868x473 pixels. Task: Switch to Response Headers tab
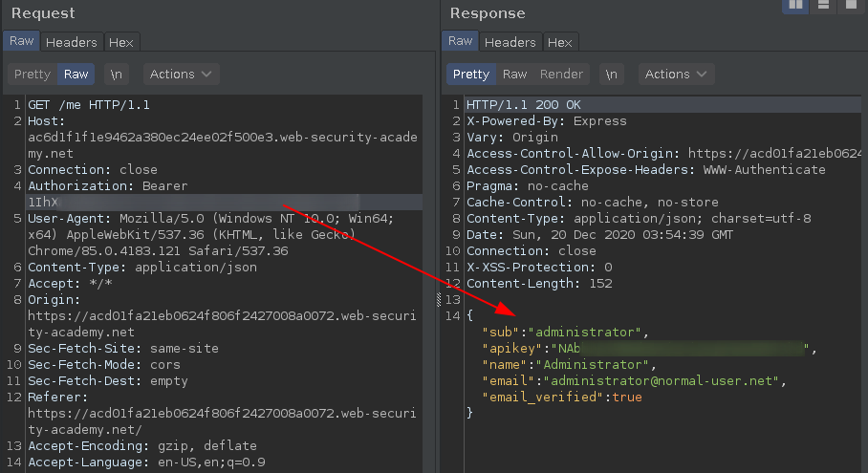(510, 42)
